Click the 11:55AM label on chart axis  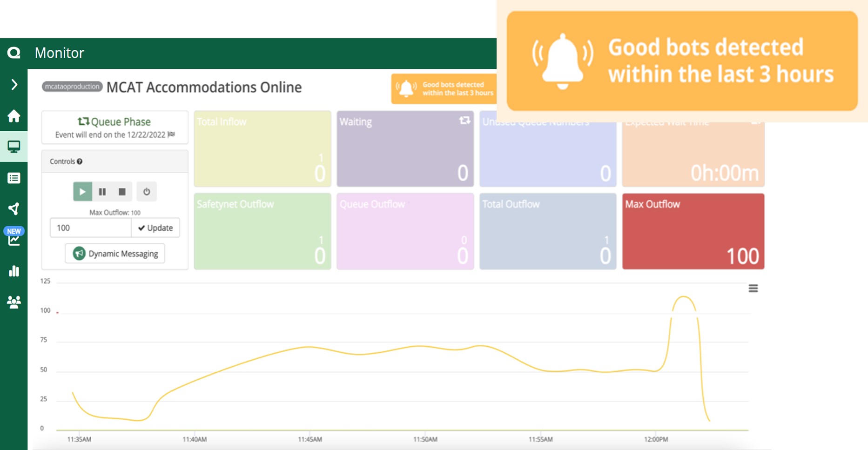541,439
